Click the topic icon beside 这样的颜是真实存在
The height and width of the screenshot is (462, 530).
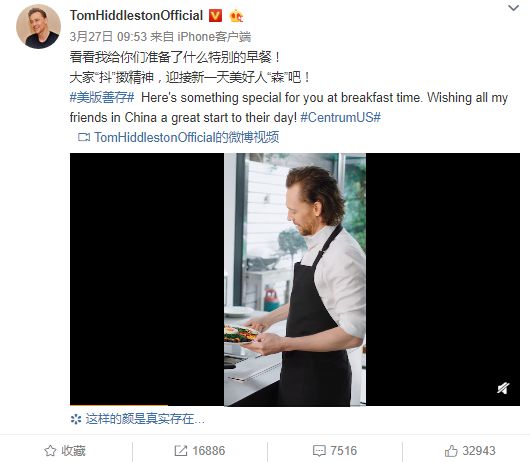click(x=76, y=419)
